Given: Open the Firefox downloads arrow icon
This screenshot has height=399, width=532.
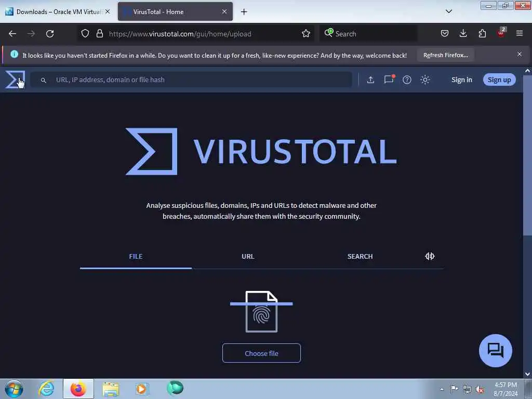Looking at the screenshot, I should 463,34.
